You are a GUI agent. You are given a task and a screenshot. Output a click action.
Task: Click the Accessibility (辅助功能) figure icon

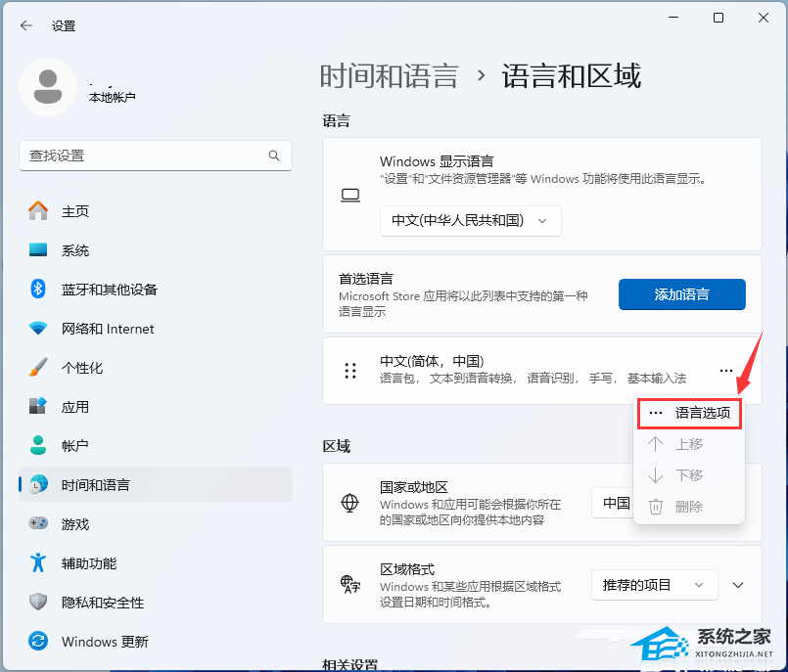(x=38, y=562)
